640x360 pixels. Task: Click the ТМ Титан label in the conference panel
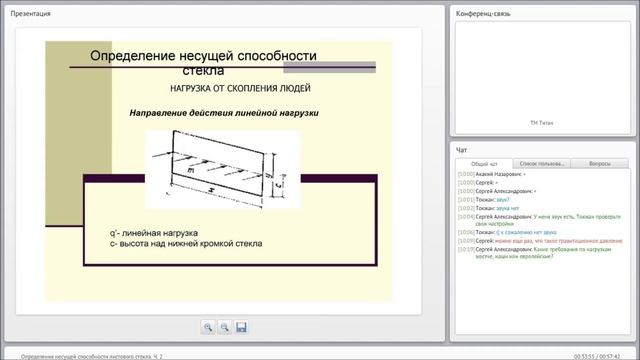(x=541, y=122)
